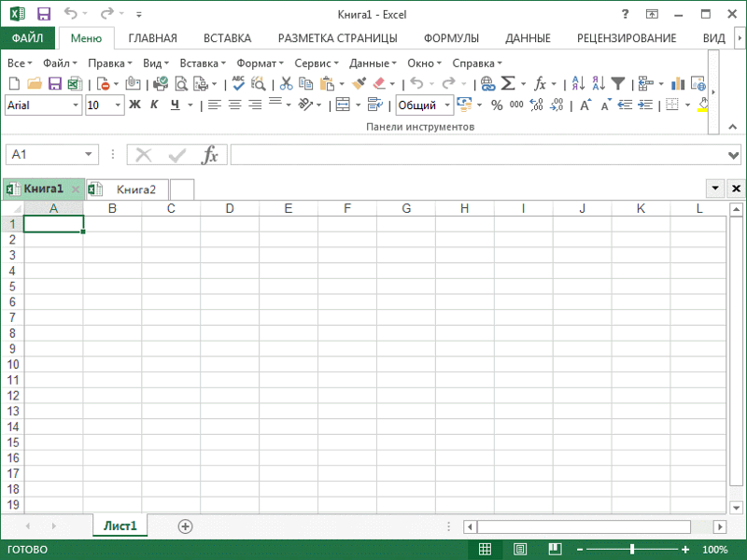Viewport: 747px width, 560px height.
Task: Open the ФОРМУЛЫ ribbon tab
Action: coord(451,38)
